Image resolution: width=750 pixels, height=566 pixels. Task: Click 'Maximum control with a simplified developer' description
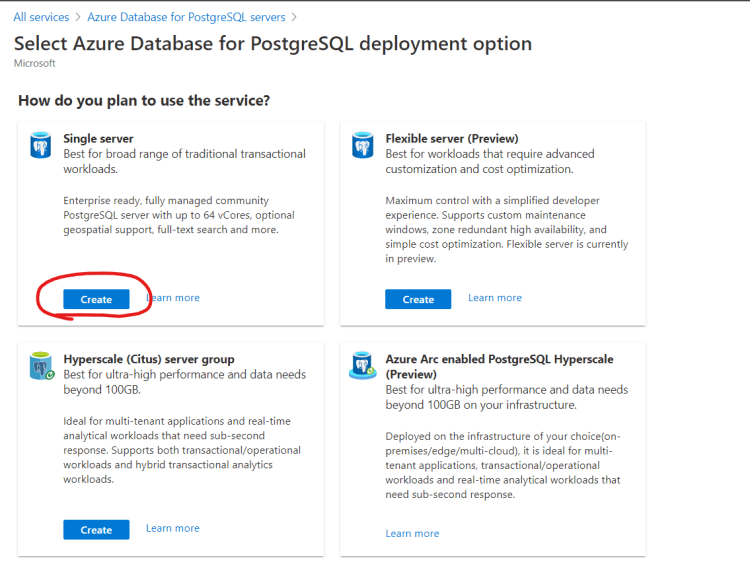click(x=507, y=229)
